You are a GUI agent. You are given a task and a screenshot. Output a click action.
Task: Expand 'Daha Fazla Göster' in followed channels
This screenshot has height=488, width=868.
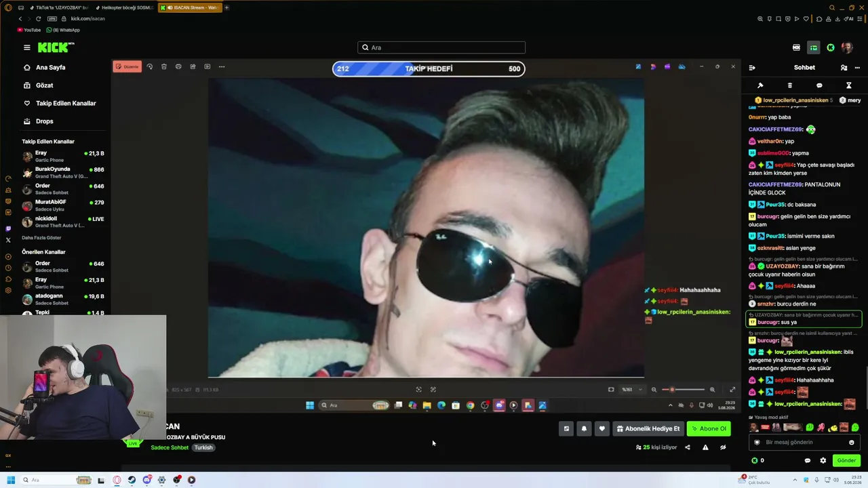coord(41,238)
